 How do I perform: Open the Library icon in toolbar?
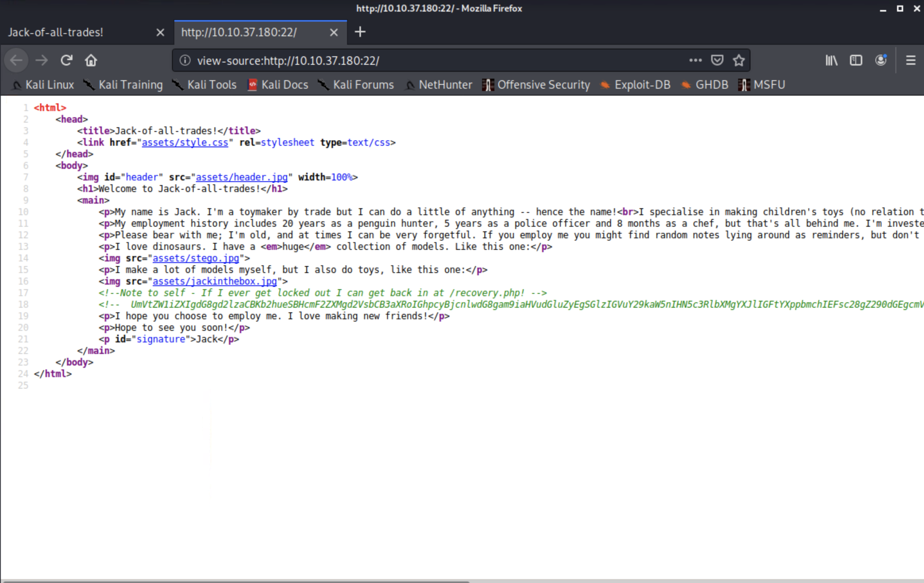coord(831,61)
